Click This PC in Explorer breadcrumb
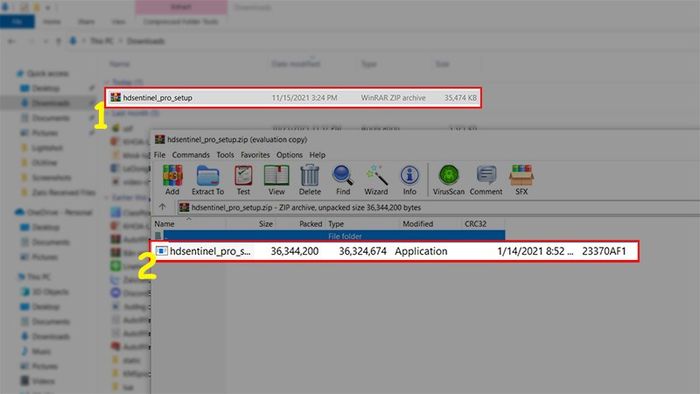This screenshot has height=394, width=700. coord(102,41)
